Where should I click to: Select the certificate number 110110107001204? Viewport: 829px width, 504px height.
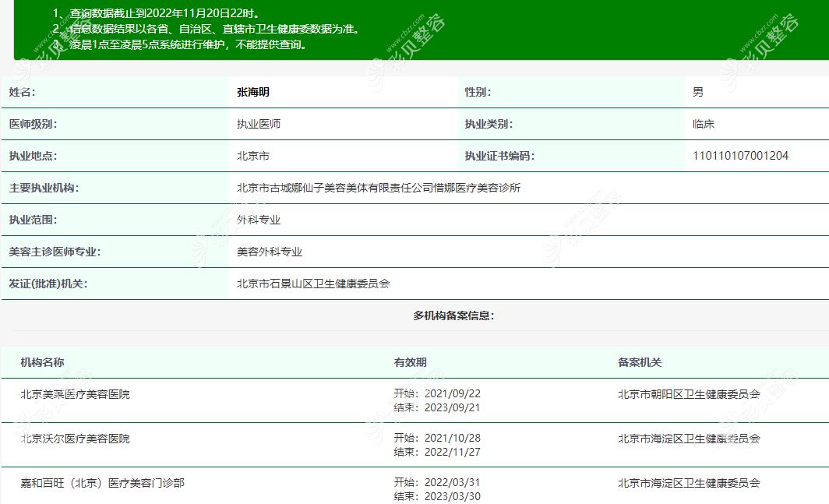click(740, 156)
